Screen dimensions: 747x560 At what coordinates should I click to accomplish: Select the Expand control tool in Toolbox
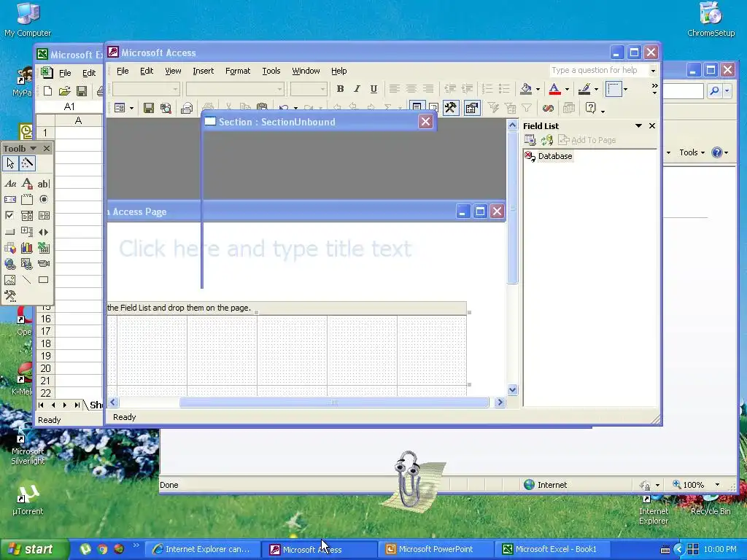tap(27, 232)
